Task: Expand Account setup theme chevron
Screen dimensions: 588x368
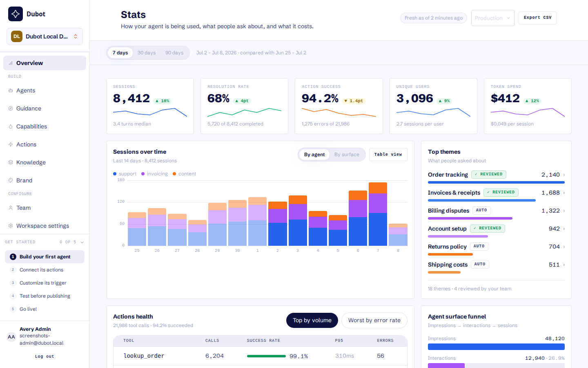Action: [x=564, y=229]
